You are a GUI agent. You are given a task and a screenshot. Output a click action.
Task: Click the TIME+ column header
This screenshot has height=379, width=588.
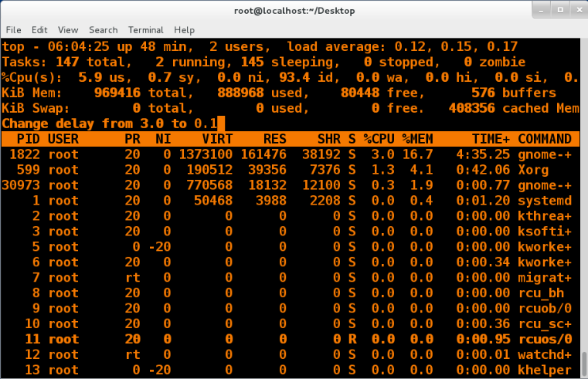coord(491,139)
